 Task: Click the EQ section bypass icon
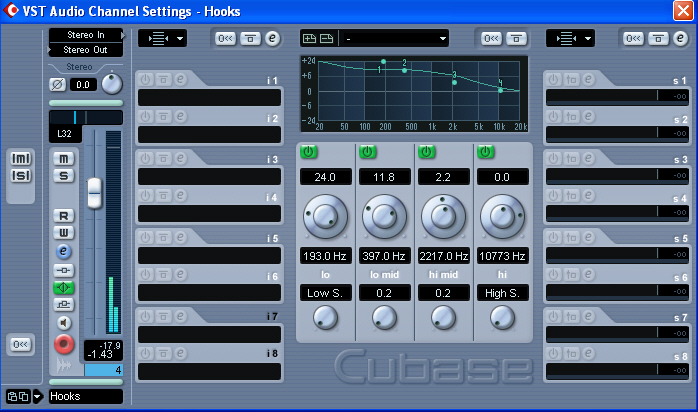pyautogui.click(x=516, y=39)
